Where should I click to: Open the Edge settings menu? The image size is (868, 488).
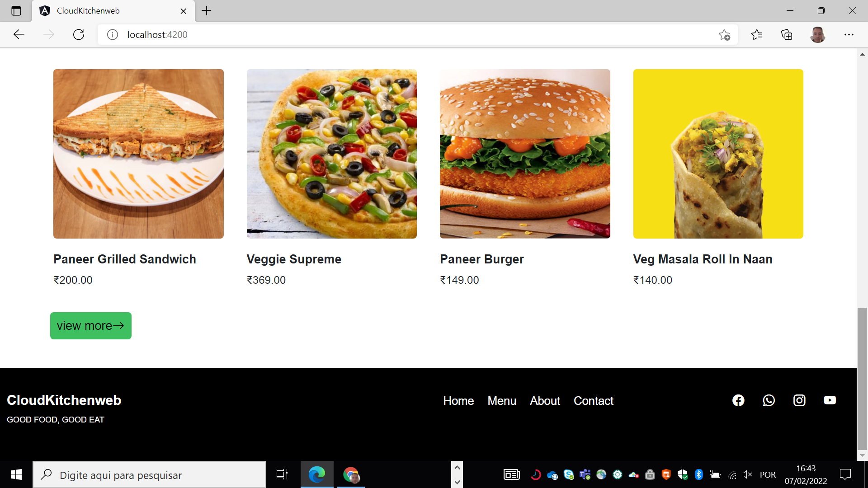point(849,34)
